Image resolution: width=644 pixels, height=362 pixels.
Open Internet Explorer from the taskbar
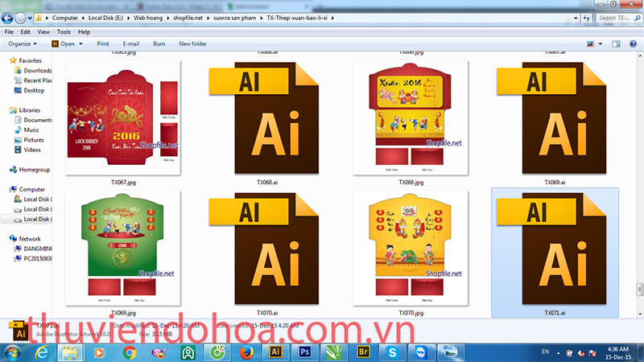click(x=42, y=352)
